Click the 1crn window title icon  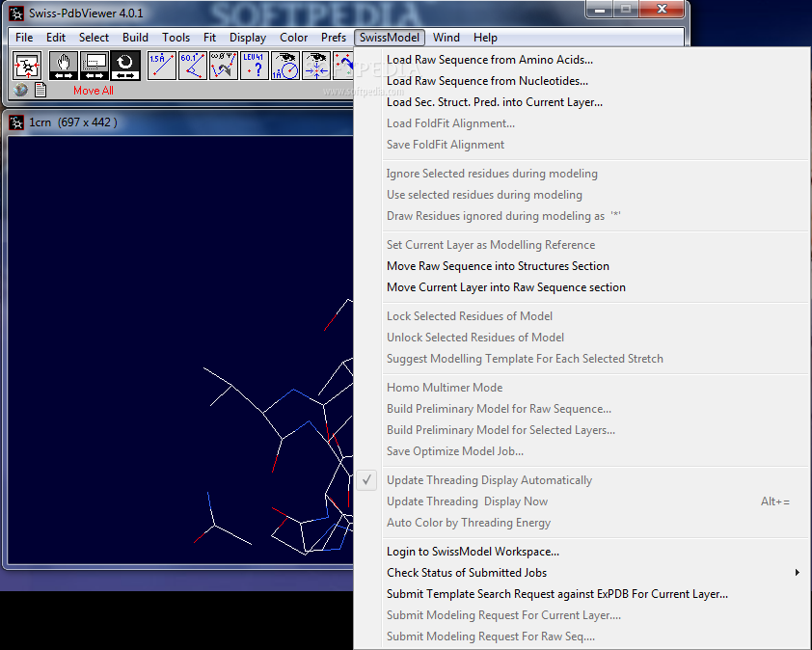coord(16,122)
